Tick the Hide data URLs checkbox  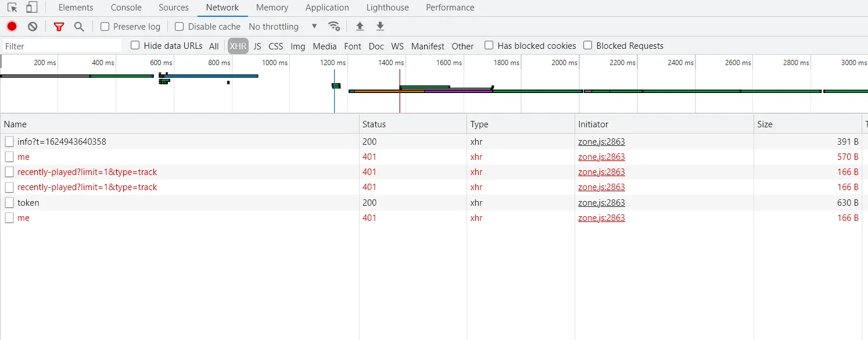coord(135,45)
